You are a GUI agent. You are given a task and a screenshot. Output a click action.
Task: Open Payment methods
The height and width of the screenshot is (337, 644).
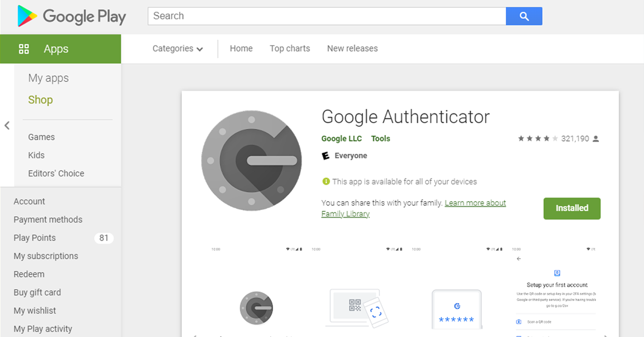(x=48, y=219)
